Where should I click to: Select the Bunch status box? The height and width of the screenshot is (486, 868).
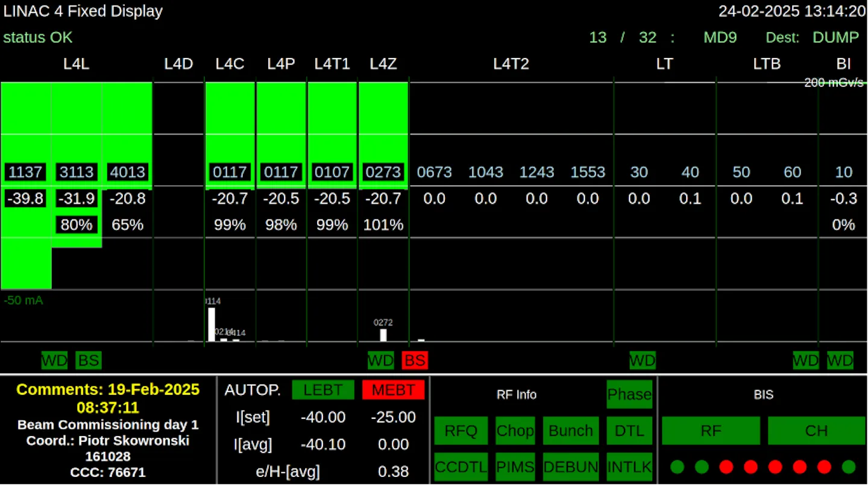[571, 431]
